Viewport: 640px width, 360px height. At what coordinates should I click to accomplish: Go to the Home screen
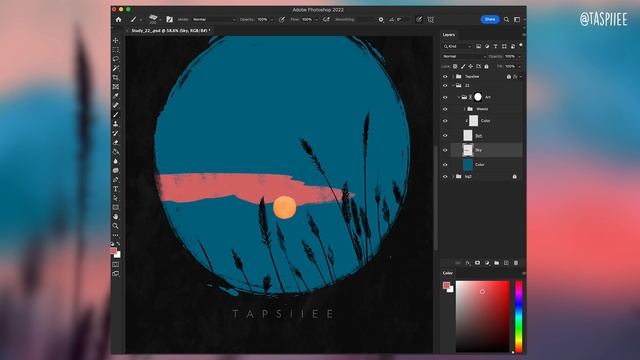118,19
